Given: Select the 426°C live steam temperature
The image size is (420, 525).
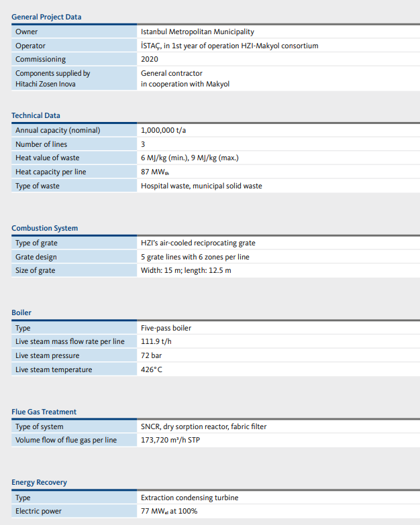Looking at the screenshot, I should 152,369.
